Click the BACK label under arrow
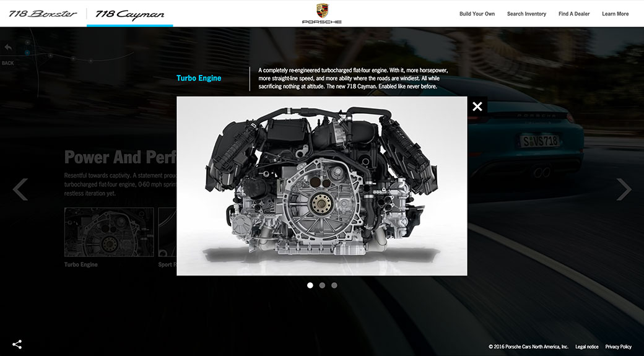Image resolution: width=644 pixels, height=356 pixels. (x=8, y=63)
